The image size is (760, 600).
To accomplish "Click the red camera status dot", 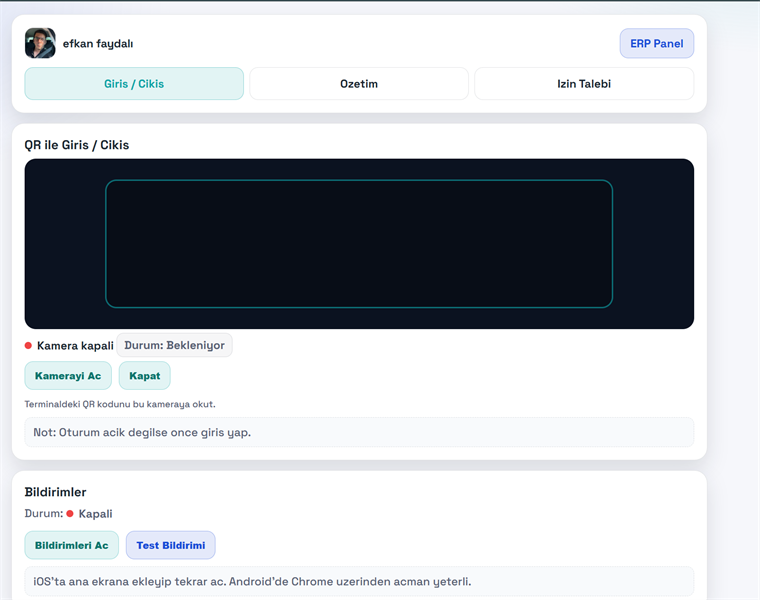I will coord(28,346).
